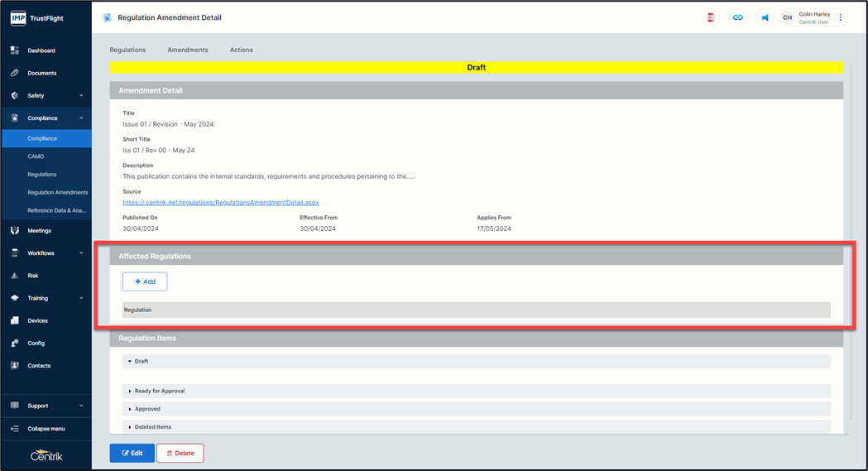Expand the Support menu chevron
Screen dimensions: 868x471
coord(81,406)
